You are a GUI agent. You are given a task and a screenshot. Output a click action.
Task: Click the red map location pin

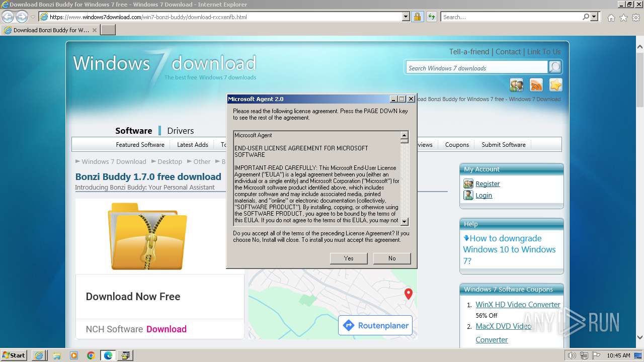click(x=409, y=294)
